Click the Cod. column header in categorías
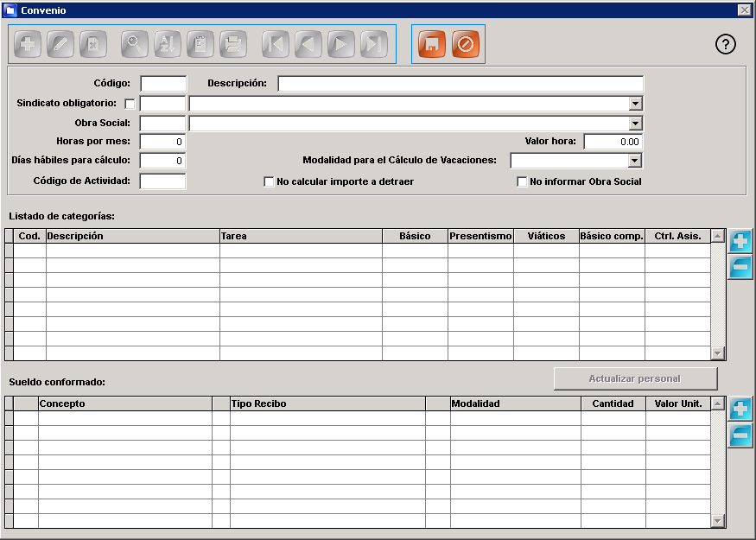756x540 pixels. click(x=29, y=236)
